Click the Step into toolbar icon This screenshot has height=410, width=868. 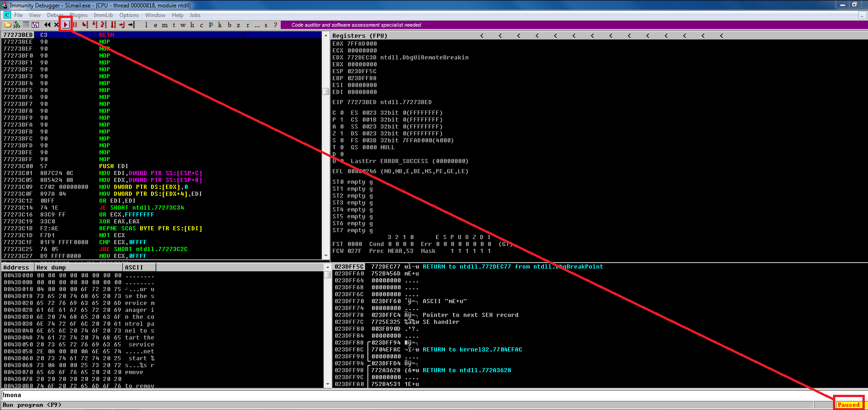click(85, 25)
